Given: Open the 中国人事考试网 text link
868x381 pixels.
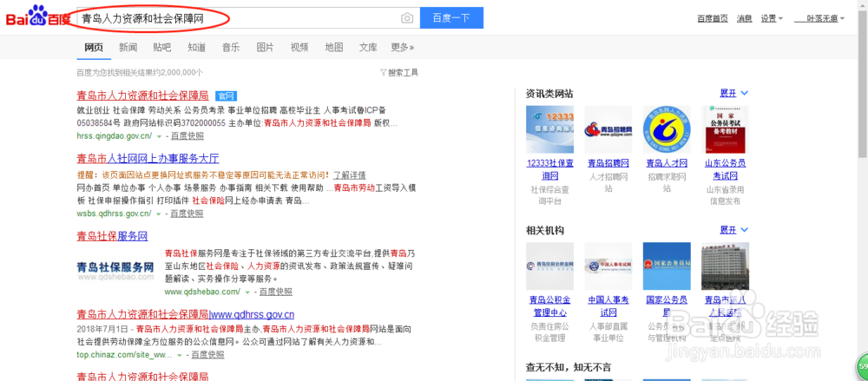Looking at the screenshot, I should click(608, 306).
